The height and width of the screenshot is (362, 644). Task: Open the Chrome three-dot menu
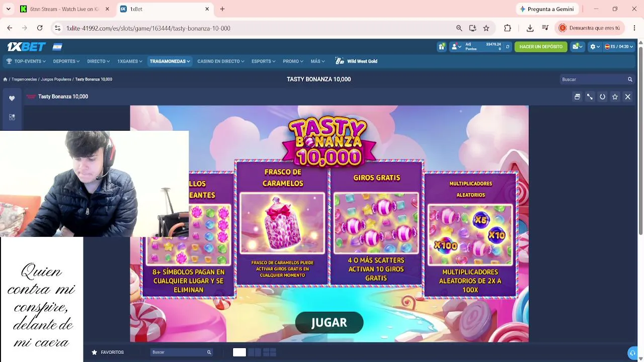click(634, 28)
